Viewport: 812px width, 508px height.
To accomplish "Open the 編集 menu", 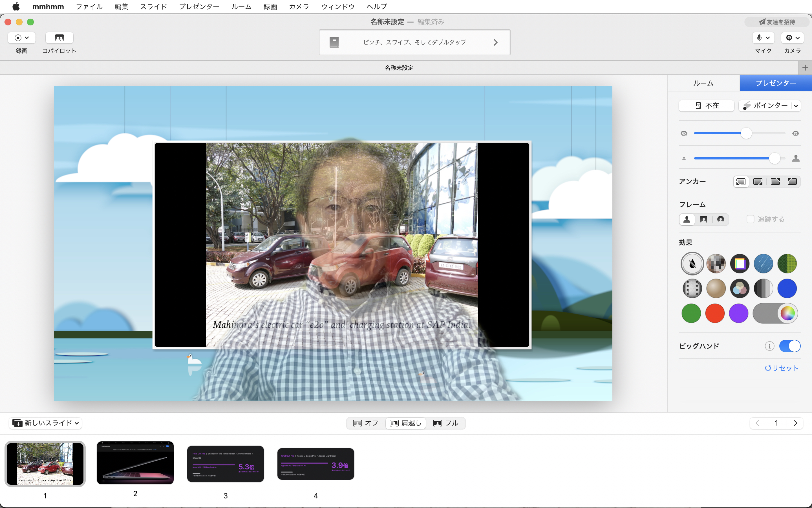I will 122,6.
